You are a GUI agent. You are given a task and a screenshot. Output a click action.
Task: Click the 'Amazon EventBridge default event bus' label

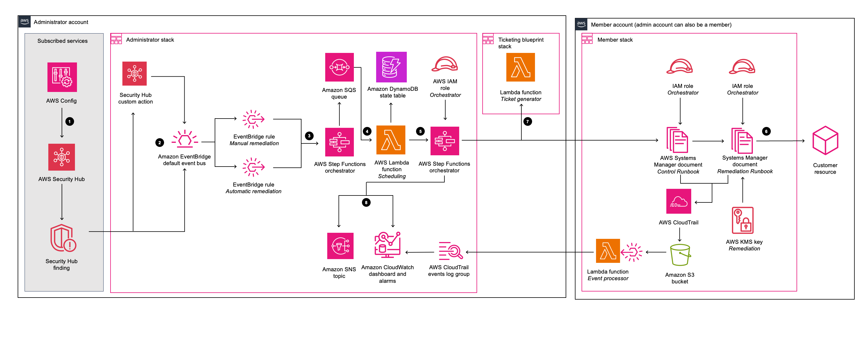[184, 160]
